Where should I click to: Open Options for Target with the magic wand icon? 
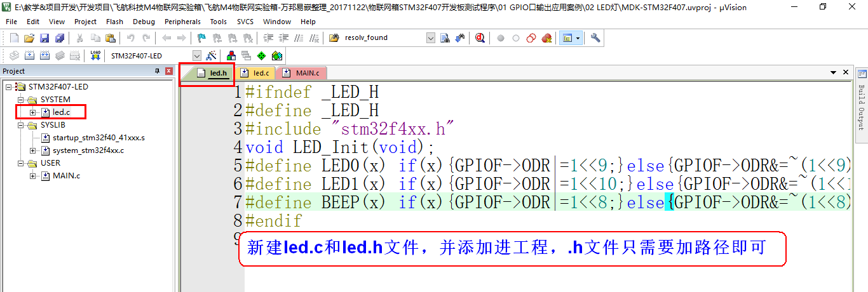pyautogui.click(x=212, y=56)
